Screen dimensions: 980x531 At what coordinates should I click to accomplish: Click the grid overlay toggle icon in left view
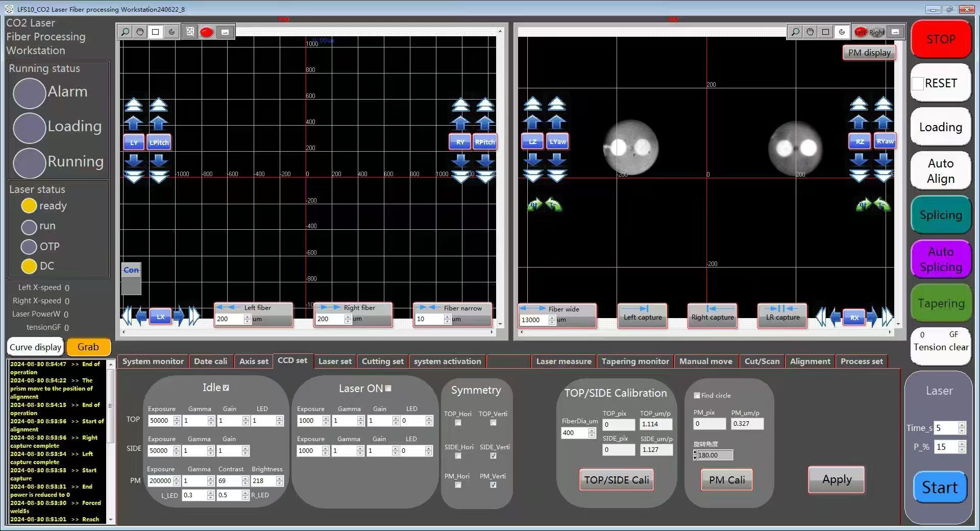tap(190, 32)
